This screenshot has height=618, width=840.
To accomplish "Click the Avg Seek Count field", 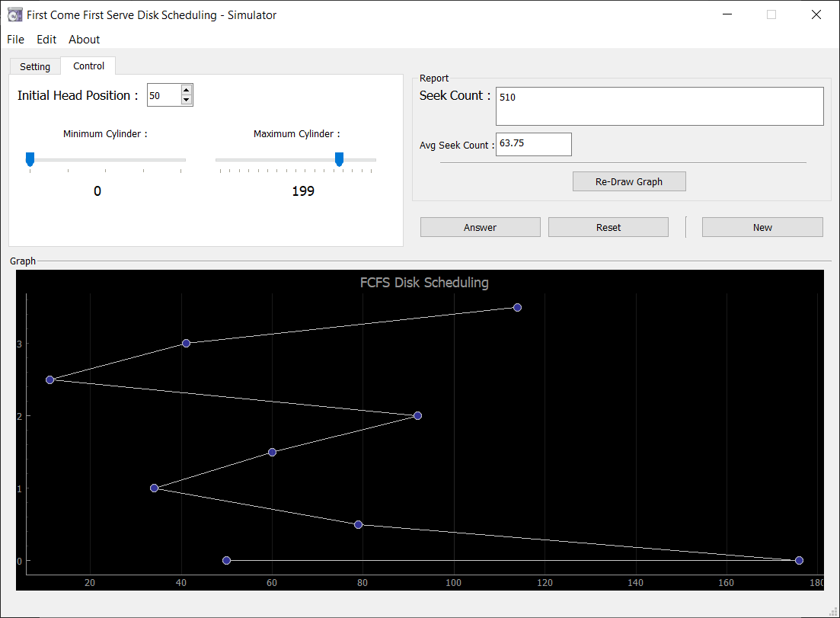I will coord(533,144).
